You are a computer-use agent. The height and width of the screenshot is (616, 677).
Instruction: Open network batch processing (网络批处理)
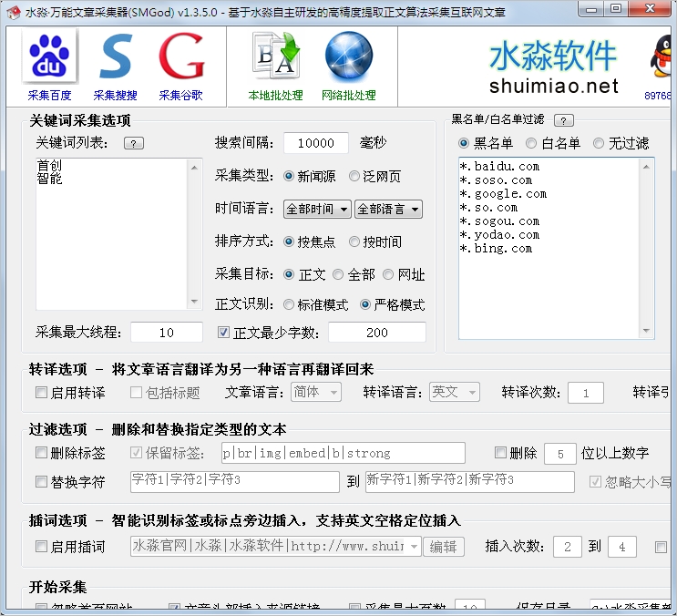[x=348, y=58]
